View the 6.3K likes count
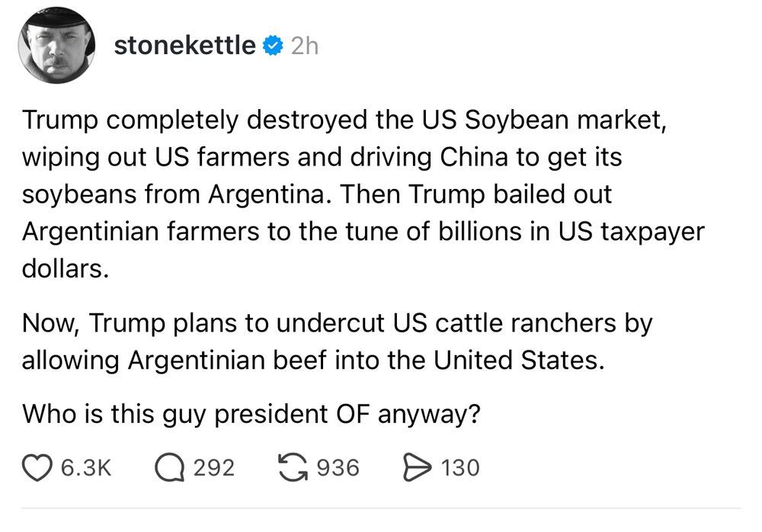Screen dimensions: 762x532 (x=86, y=468)
